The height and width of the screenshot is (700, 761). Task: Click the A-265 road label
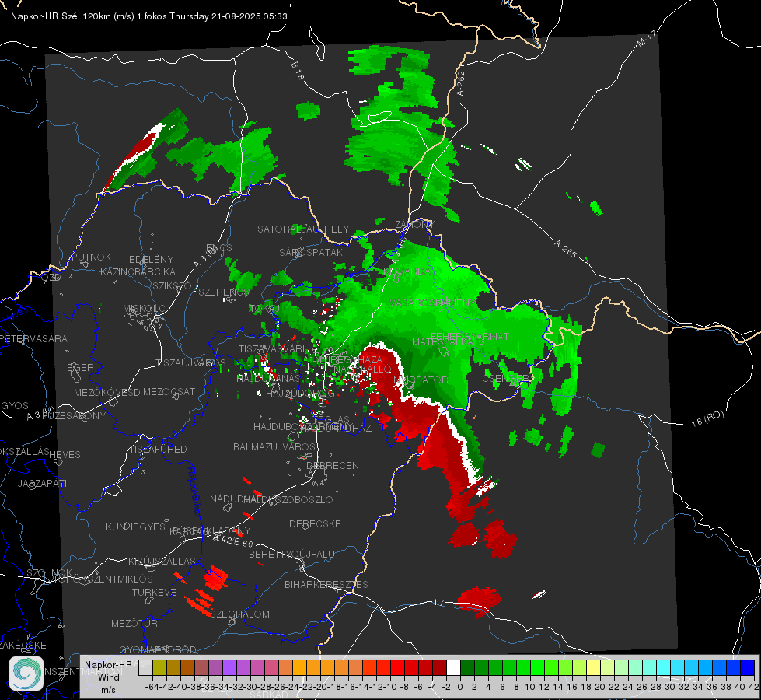coord(565,249)
